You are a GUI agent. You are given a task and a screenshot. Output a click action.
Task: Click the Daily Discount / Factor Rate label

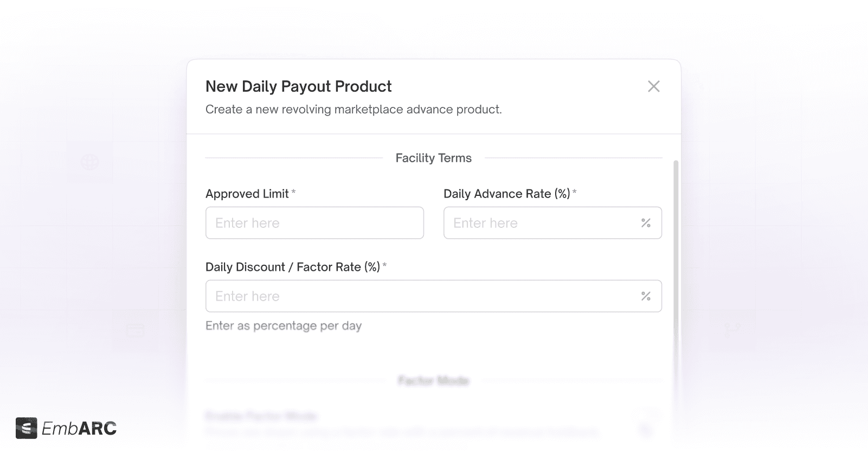pyautogui.click(x=293, y=267)
